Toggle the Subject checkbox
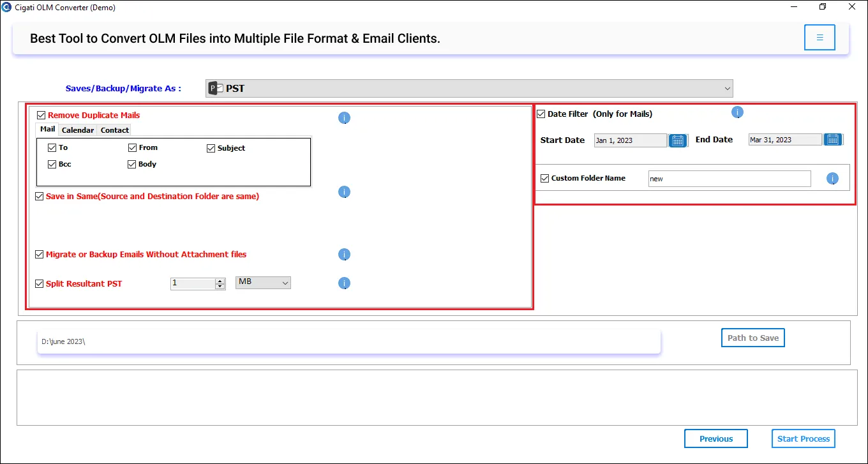This screenshot has height=464, width=868. 211,148
